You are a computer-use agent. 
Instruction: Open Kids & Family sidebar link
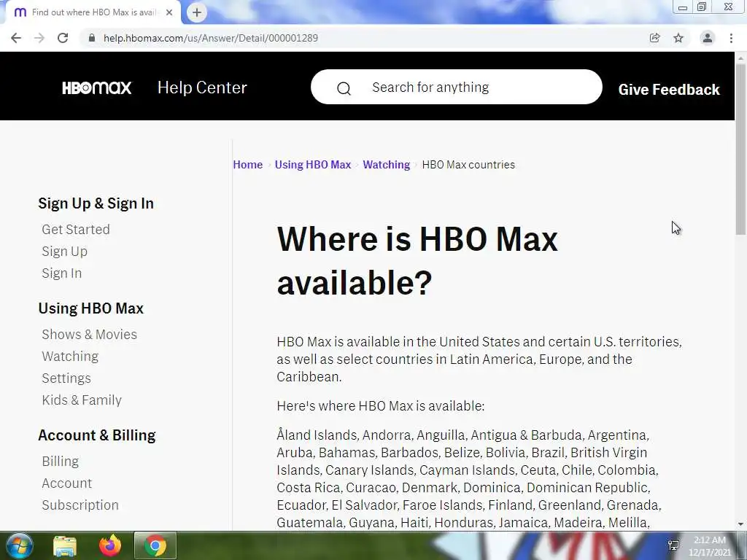tap(82, 400)
